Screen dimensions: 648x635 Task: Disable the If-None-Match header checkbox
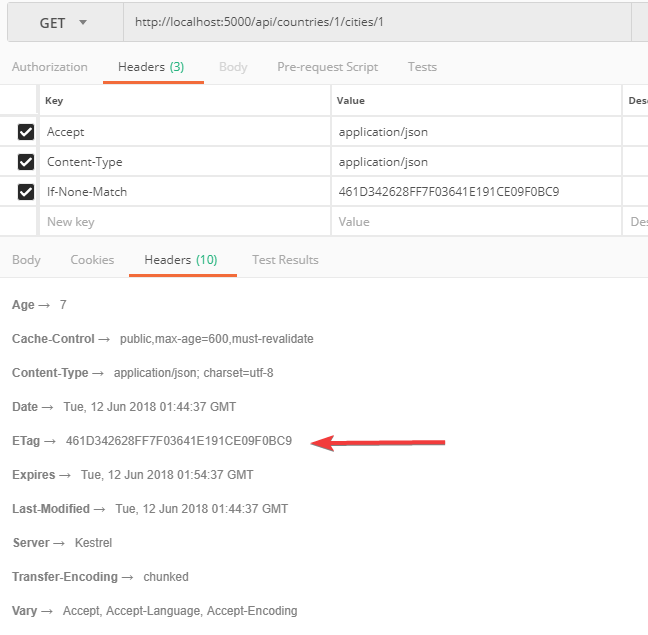[26, 192]
